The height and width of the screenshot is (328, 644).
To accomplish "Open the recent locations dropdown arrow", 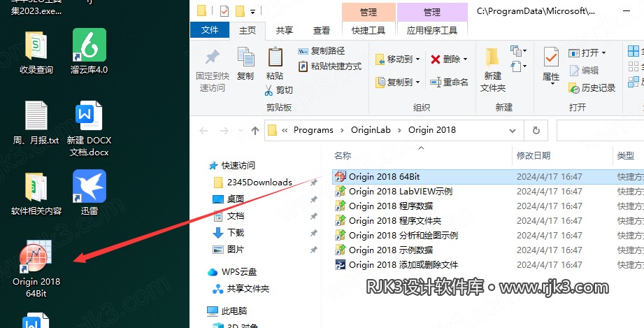I will point(241,131).
